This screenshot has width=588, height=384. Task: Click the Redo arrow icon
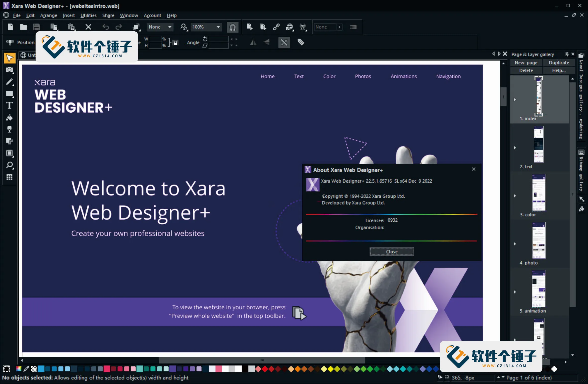119,27
